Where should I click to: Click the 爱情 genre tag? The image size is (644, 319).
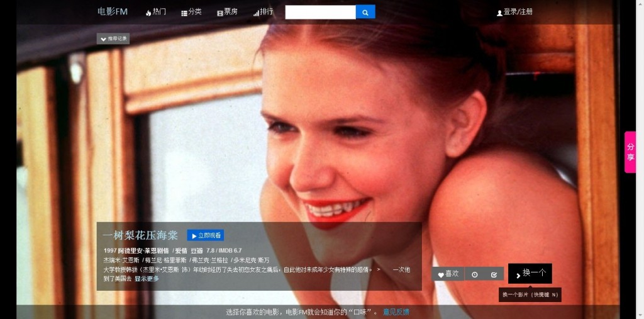point(181,250)
